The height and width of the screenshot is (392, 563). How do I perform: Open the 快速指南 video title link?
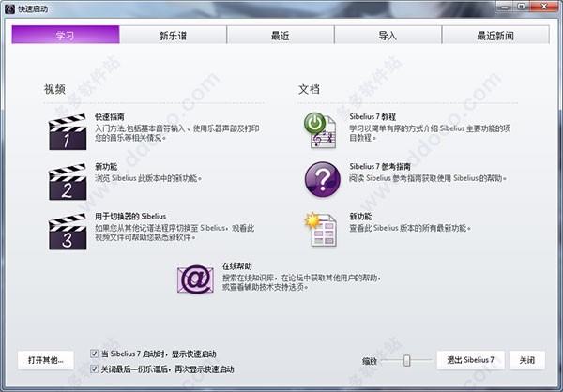[x=110, y=116]
